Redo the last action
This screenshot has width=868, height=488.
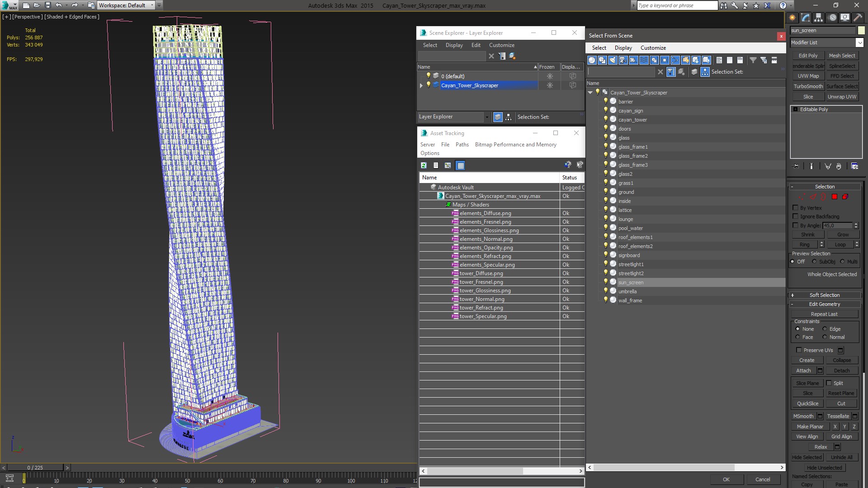coord(75,5)
